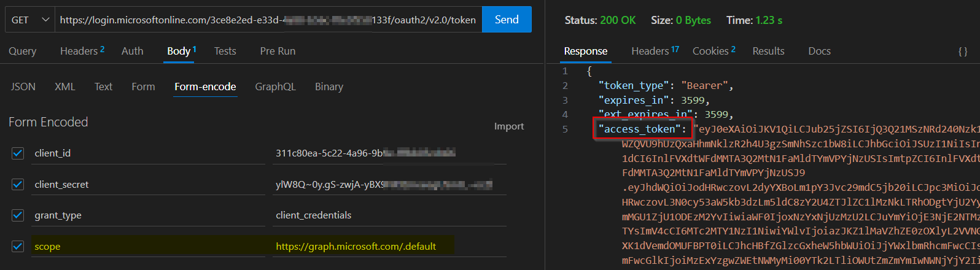This screenshot has height=270, width=980.
Task: Open the Results tab
Action: pos(768,51)
